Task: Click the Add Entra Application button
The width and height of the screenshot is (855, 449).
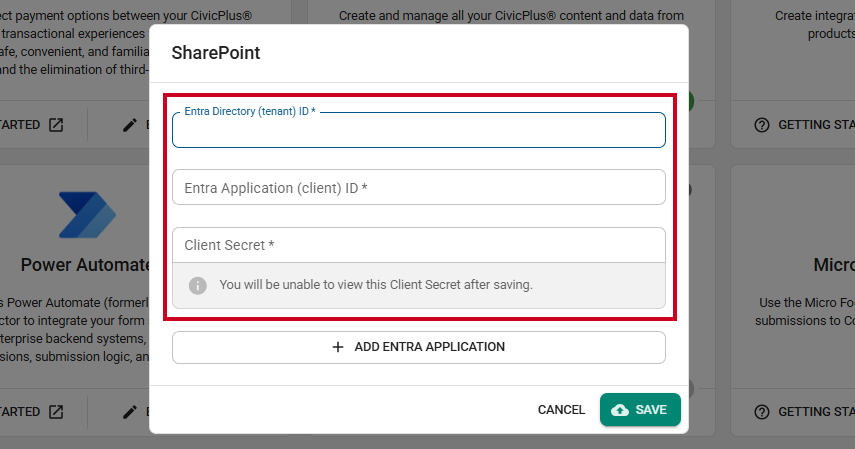Action: click(419, 347)
